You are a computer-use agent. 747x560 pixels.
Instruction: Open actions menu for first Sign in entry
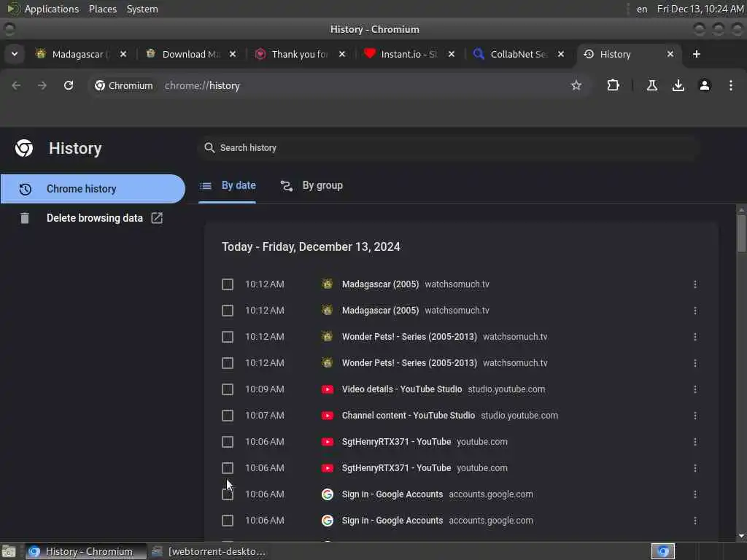pyautogui.click(x=695, y=494)
